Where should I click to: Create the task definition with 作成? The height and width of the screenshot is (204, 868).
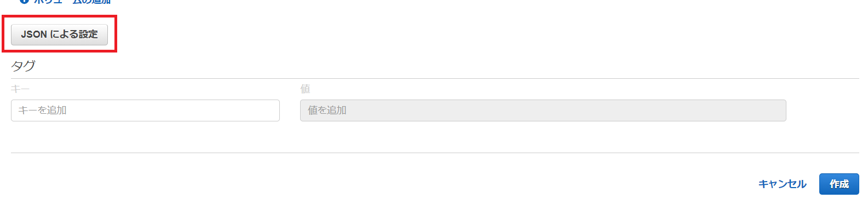(839, 184)
